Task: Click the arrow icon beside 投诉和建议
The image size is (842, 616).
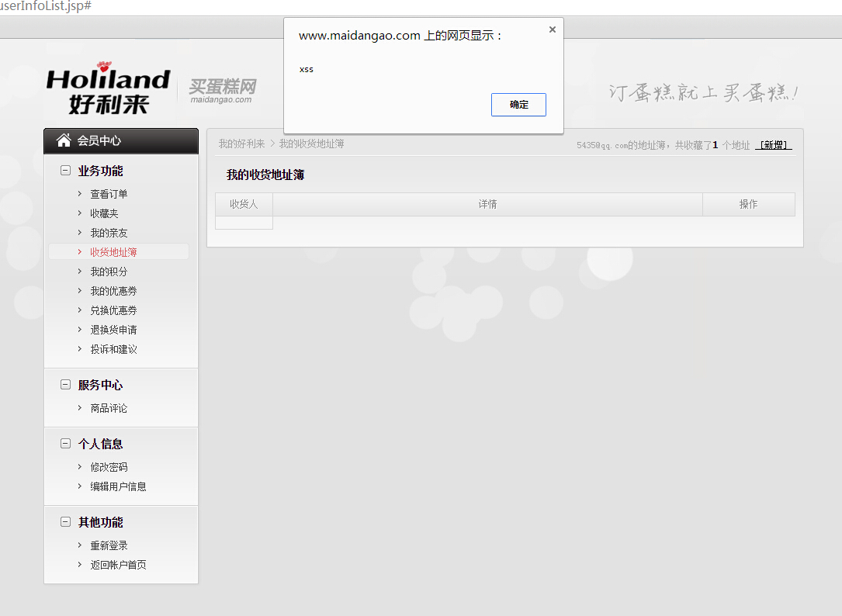Action: (79, 348)
